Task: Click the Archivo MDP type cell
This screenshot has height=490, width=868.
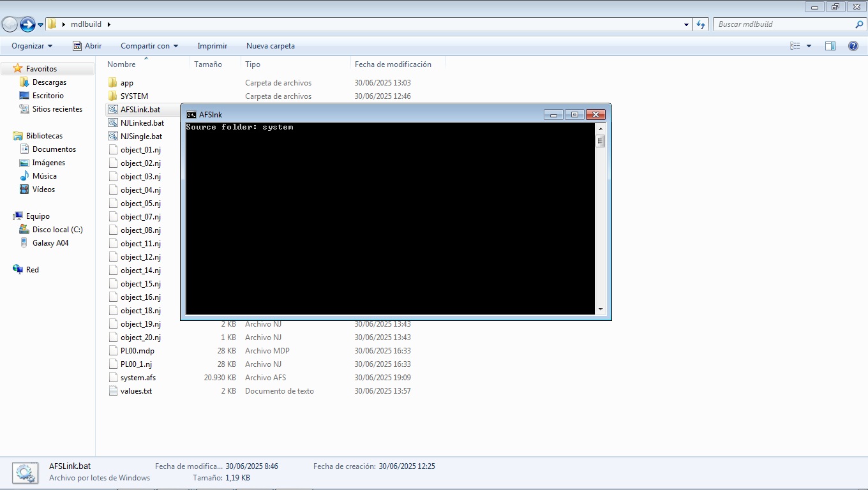Action: click(x=267, y=351)
